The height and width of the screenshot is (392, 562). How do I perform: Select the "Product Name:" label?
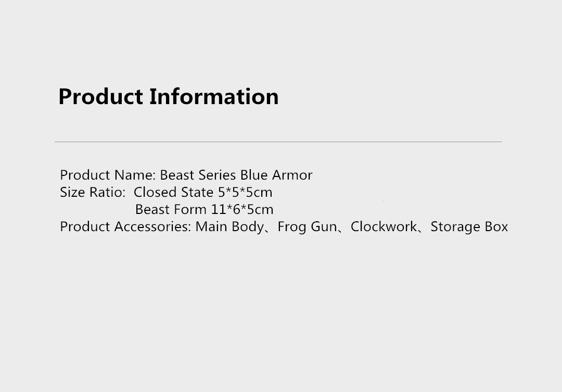pos(108,175)
